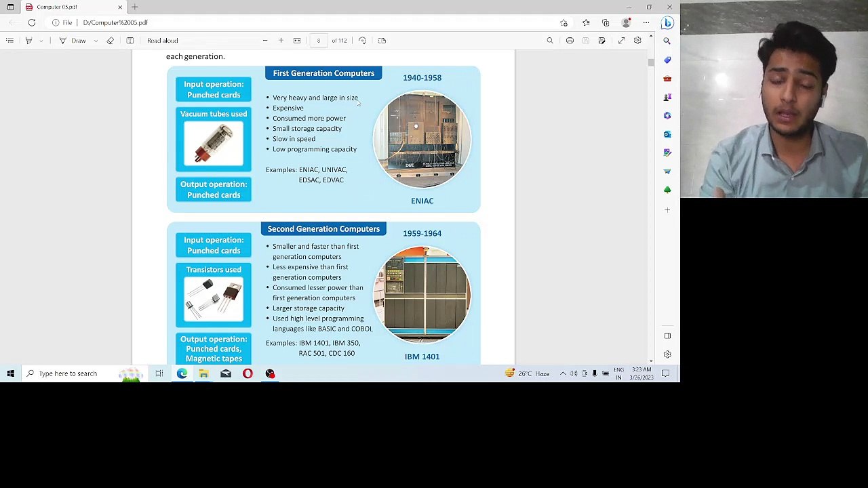Image resolution: width=868 pixels, height=488 pixels.
Task: Add a sidebar app with plus icon
Action: (x=667, y=210)
